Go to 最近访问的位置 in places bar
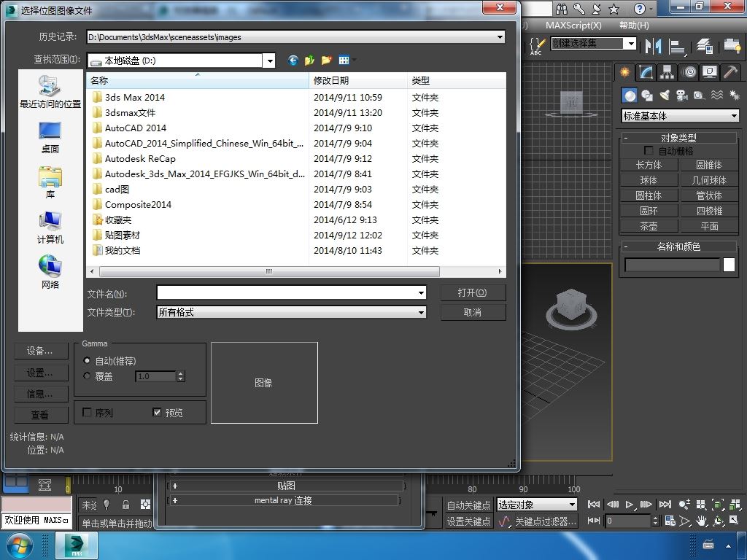This screenshot has width=747, height=560. (50, 91)
